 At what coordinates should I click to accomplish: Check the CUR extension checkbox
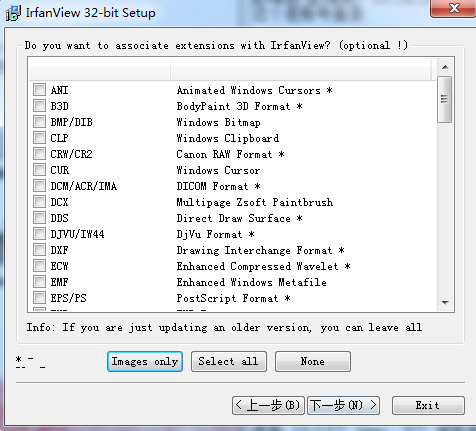[39, 170]
